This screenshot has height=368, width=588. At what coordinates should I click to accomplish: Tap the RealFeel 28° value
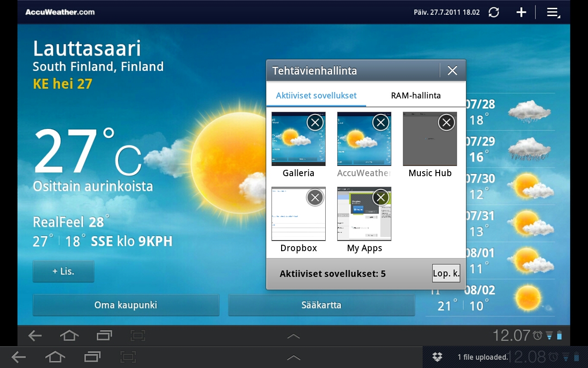[x=71, y=222]
